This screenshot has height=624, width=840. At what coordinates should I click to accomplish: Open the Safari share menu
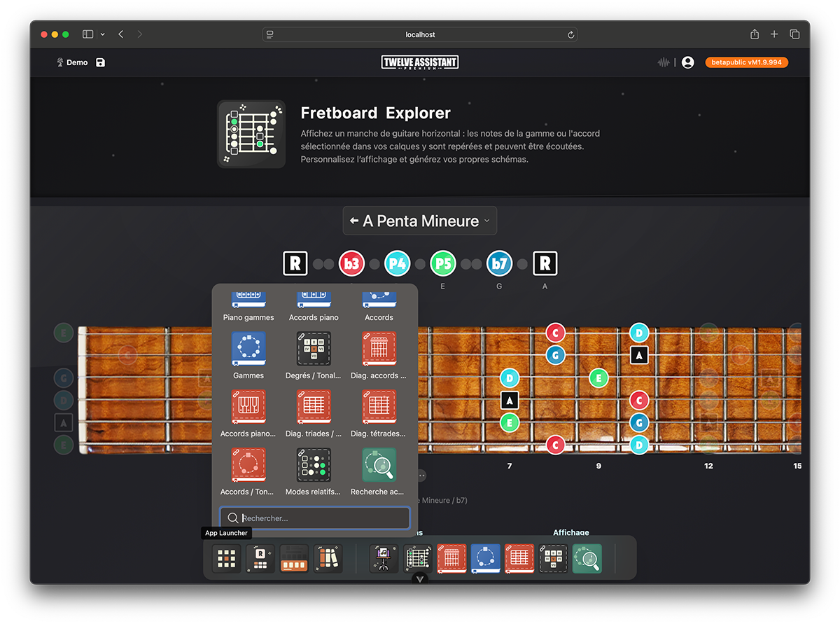[755, 34]
